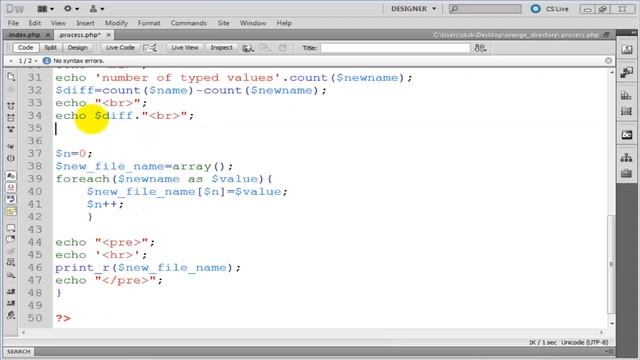Open the File menu

pyautogui.click(x=13, y=23)
